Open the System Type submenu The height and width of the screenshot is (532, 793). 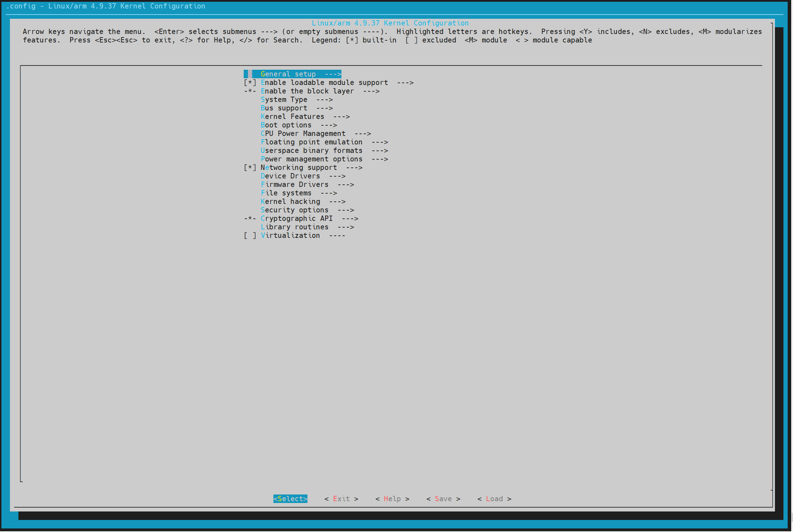click(x=284, y=99)
